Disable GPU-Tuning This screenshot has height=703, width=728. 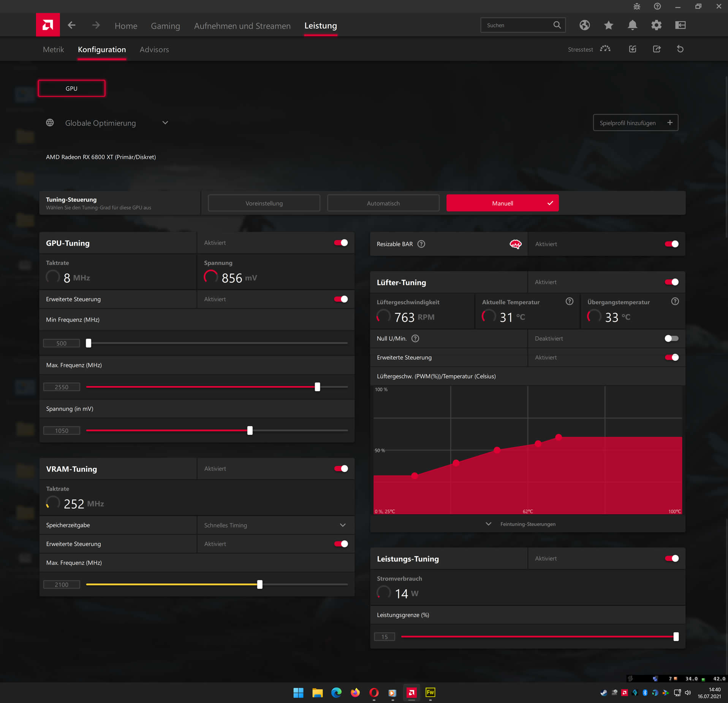click(x=340, y=243)
